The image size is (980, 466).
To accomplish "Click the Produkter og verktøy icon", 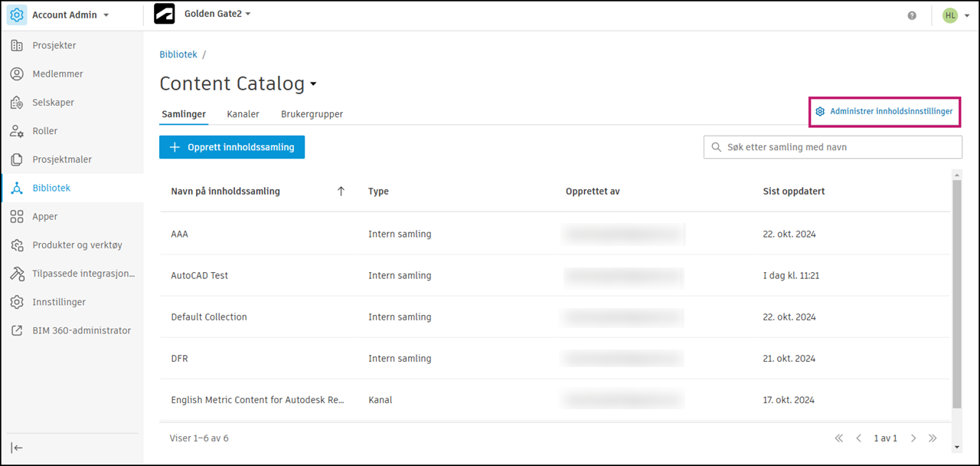I will (17, 245).
